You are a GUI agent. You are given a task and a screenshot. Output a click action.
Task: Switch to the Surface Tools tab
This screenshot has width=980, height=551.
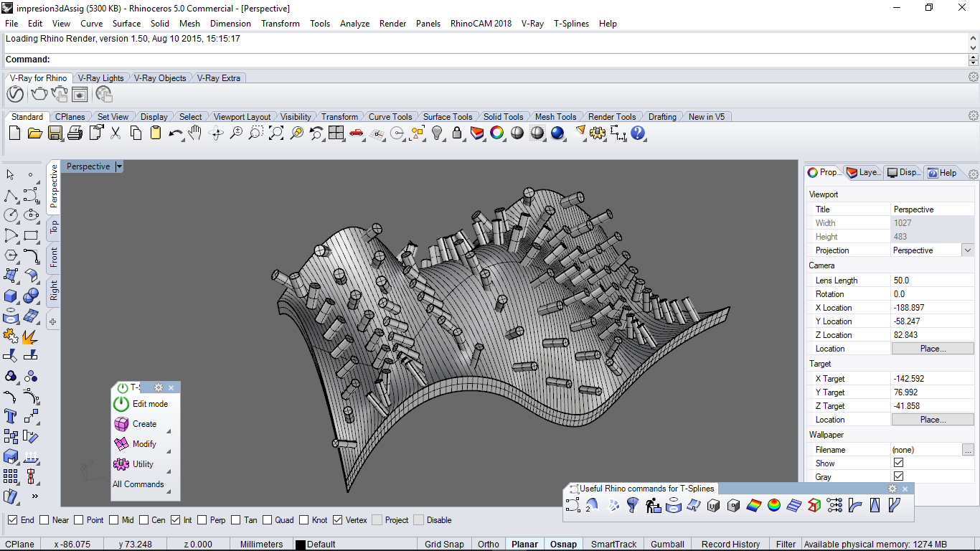click(448, 117)
